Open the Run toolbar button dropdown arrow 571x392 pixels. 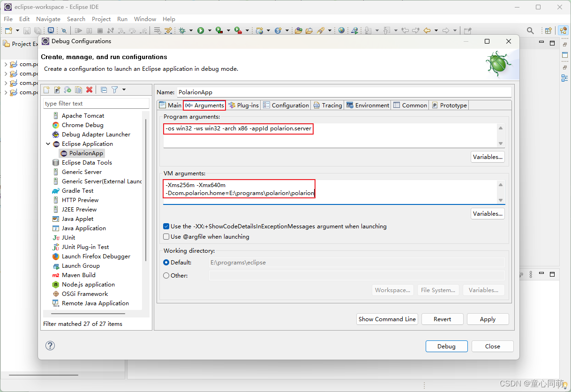tap(209, 30)
